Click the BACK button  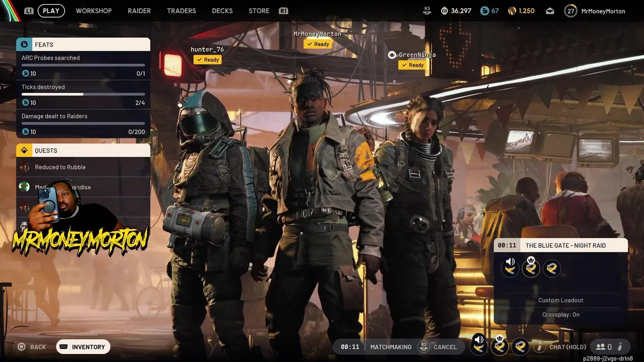coord(33,347)
